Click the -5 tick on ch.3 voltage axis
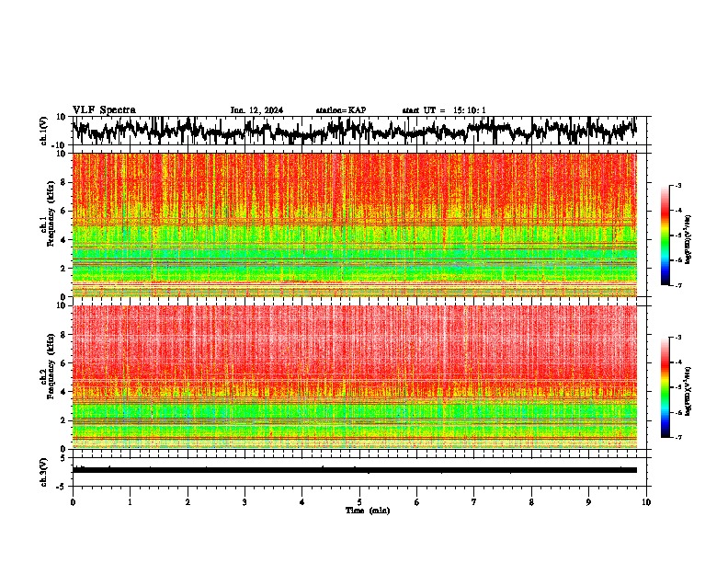This screenshot has width=728, height=563. click(62, 487)
